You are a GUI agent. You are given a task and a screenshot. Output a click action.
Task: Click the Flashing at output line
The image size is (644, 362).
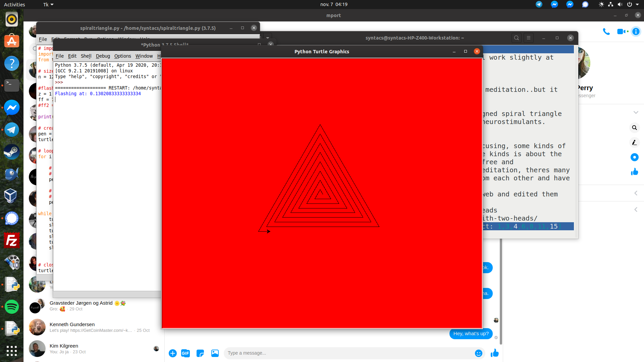tap(98, 94)
